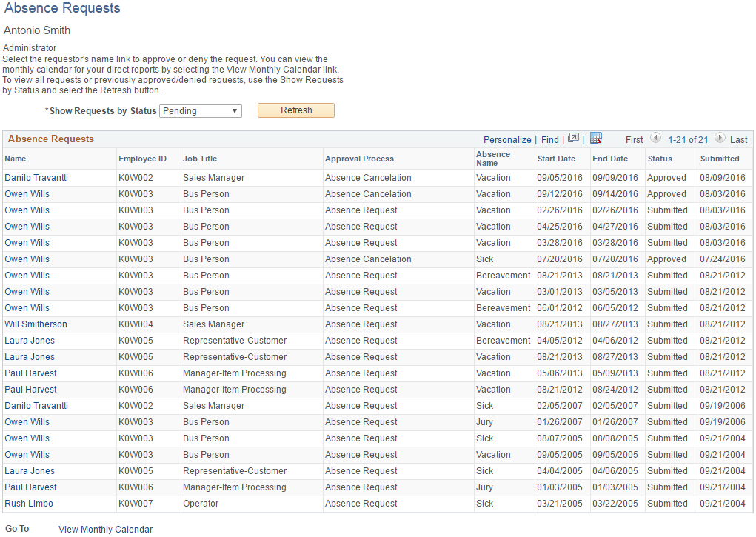Sort by Submitted column header
The height and width of the screenshot is (537, 756).
click(x=720, y=159)
